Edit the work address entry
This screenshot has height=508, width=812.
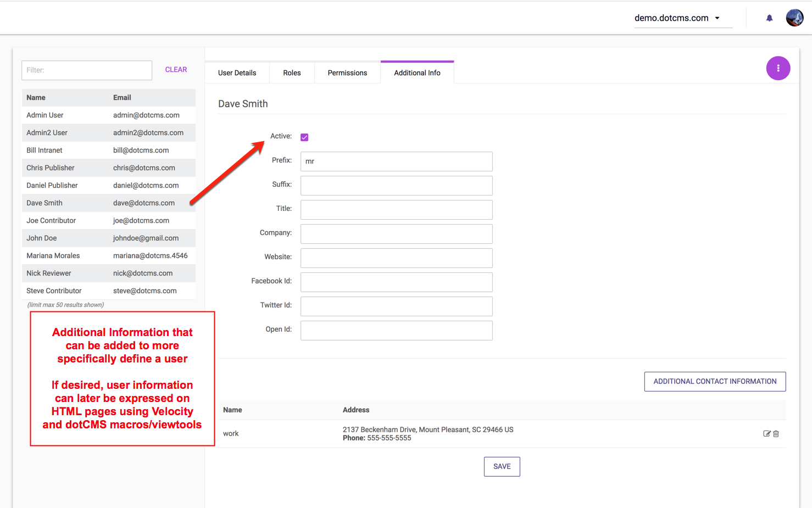[767, 434]
